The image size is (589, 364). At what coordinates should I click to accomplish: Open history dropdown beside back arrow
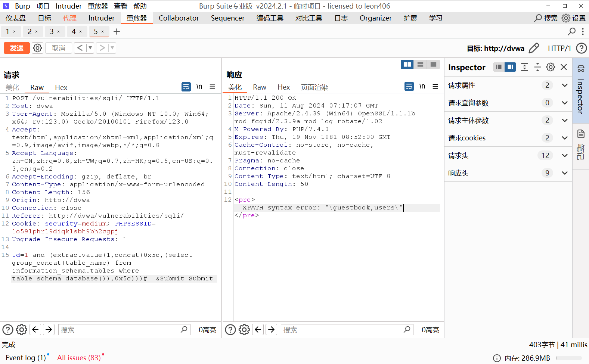pyautogui.click(x=90, y=48)
